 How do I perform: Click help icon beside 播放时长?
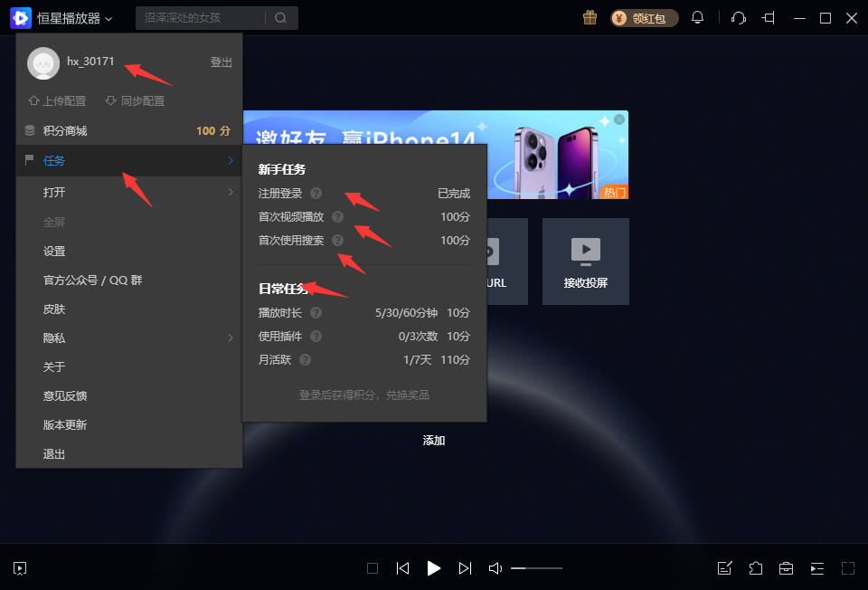pyautogui.click(x=316, y=313)
